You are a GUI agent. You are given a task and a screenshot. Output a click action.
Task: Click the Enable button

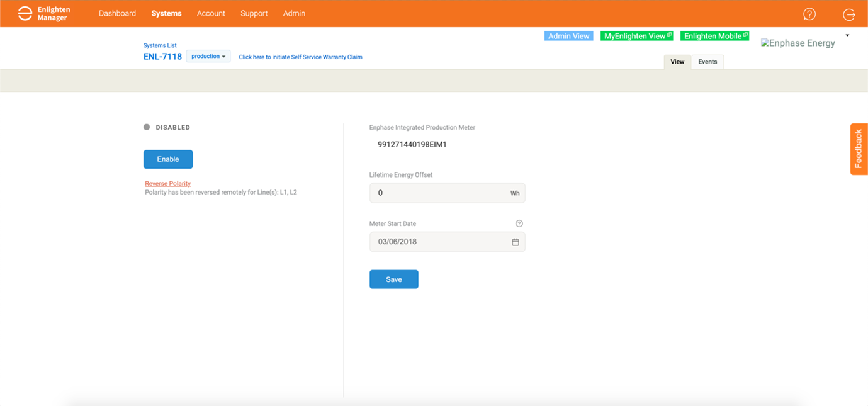(x=168, y=159)
